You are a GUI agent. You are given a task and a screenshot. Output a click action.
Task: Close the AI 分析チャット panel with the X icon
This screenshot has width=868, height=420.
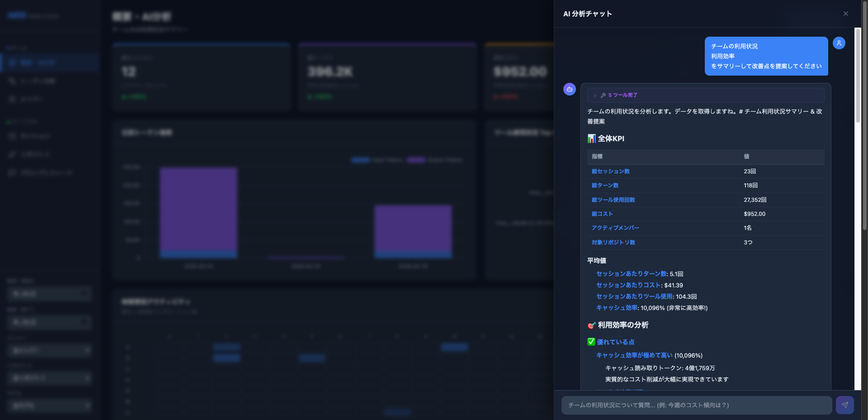846,14
